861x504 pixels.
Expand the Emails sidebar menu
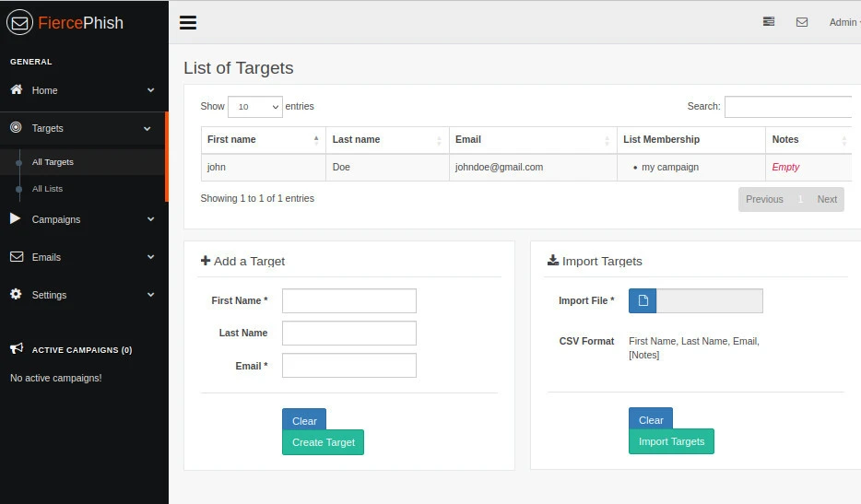point(83,257)
